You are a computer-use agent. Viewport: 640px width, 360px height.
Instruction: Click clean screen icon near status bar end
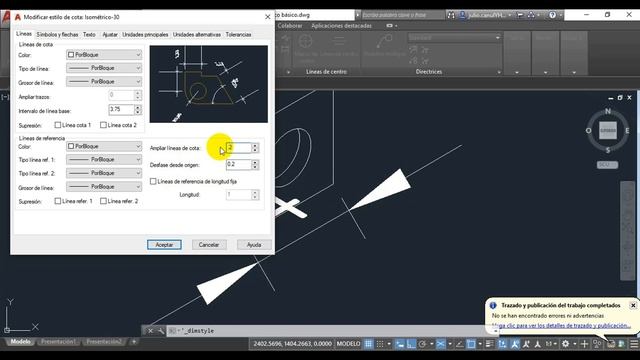(622, 344)
